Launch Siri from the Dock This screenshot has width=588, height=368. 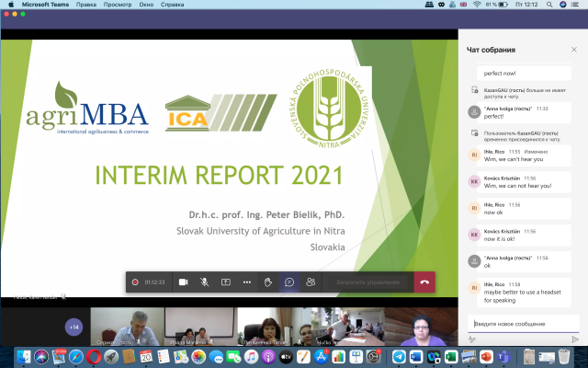click(x=41, y=357)
